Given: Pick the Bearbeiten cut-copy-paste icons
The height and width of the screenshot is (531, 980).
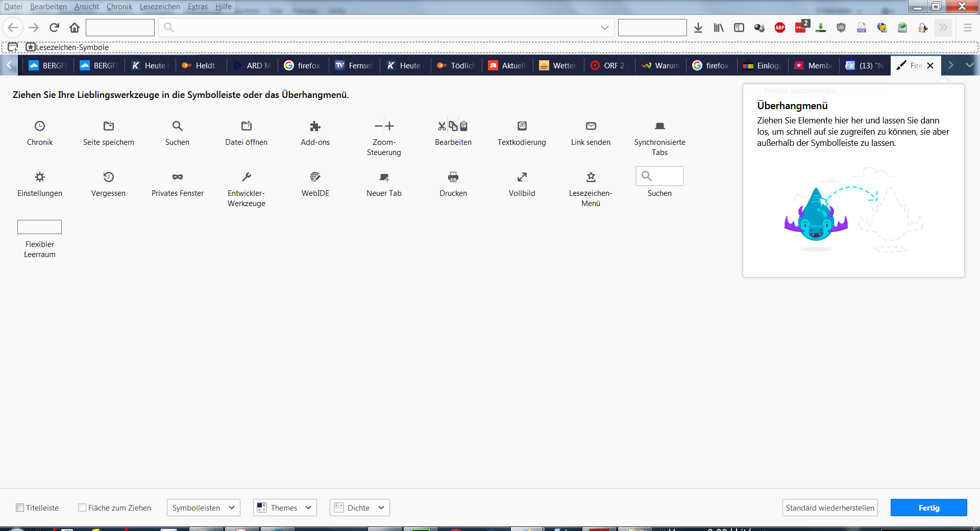Looking at the screenshot, I should coord(453,126).
